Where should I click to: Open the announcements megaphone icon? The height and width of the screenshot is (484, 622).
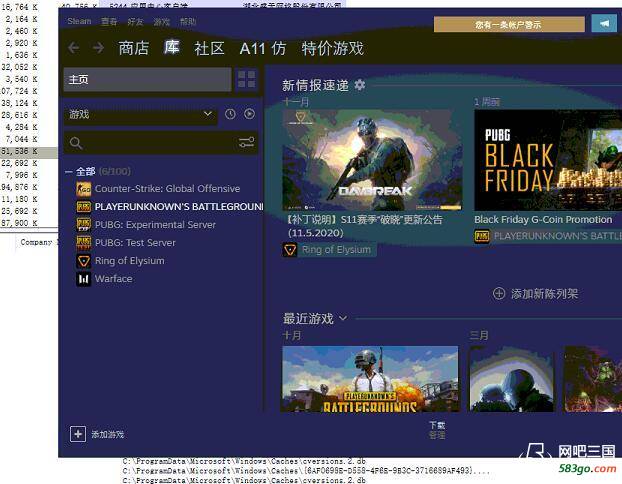pyautogui.click(x=604, y=24)
